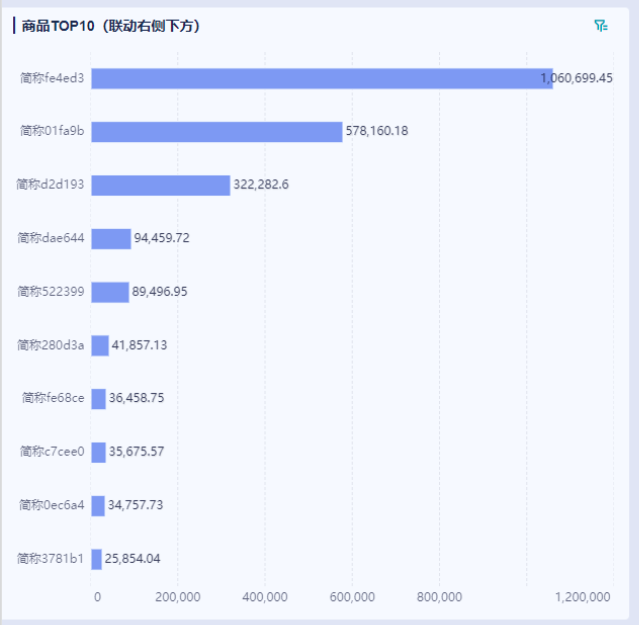
Task: Select the 简称c7cee0 bar
Action: 98,452
